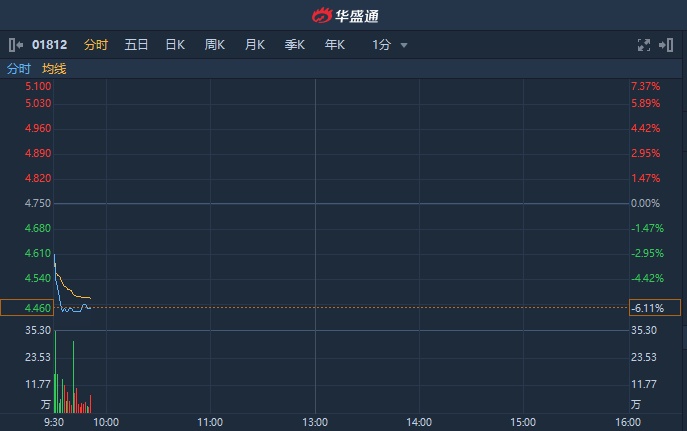
Task: Click the 14:00 time axis label
Action: click(x=419, y=422)
